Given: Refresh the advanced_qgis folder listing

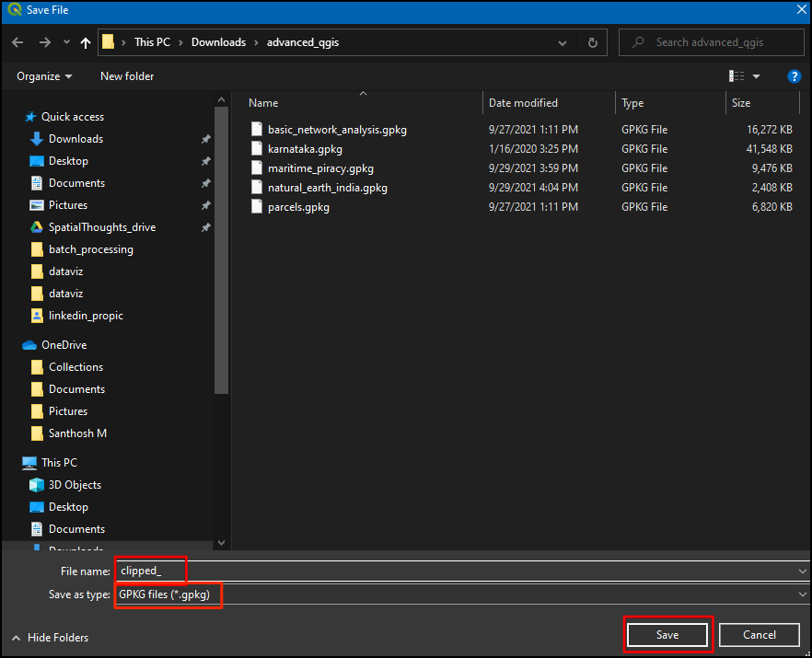Looking at the screenshot, I should (x=593, y=42).
